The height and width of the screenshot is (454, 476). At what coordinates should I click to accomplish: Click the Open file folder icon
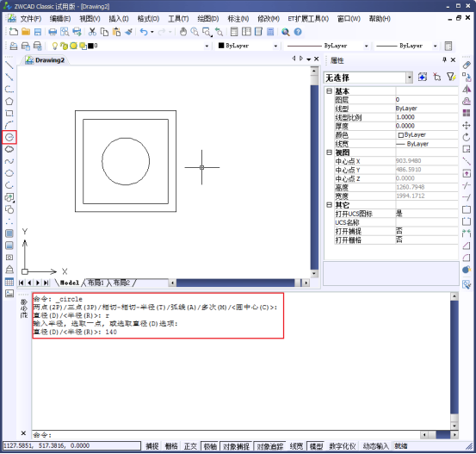pos(26,32)
